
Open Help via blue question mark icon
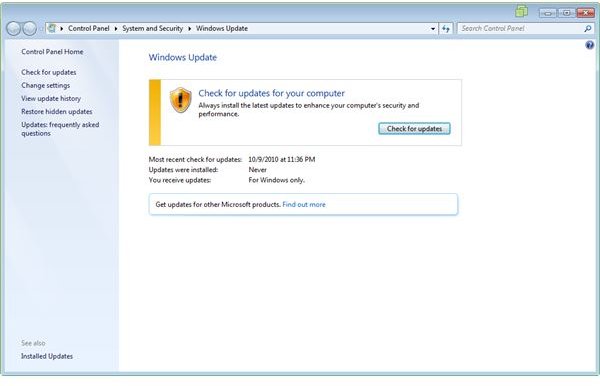click(590, 45)
